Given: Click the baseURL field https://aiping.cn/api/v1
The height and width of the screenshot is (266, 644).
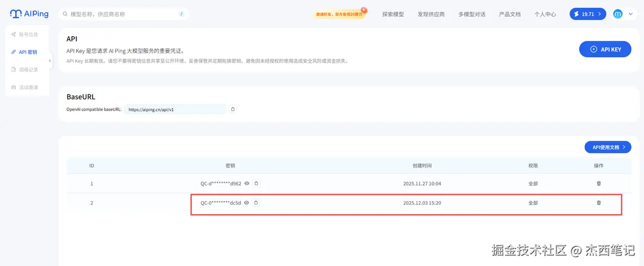Looking at the screenshot, I should [x=175, y=109].
